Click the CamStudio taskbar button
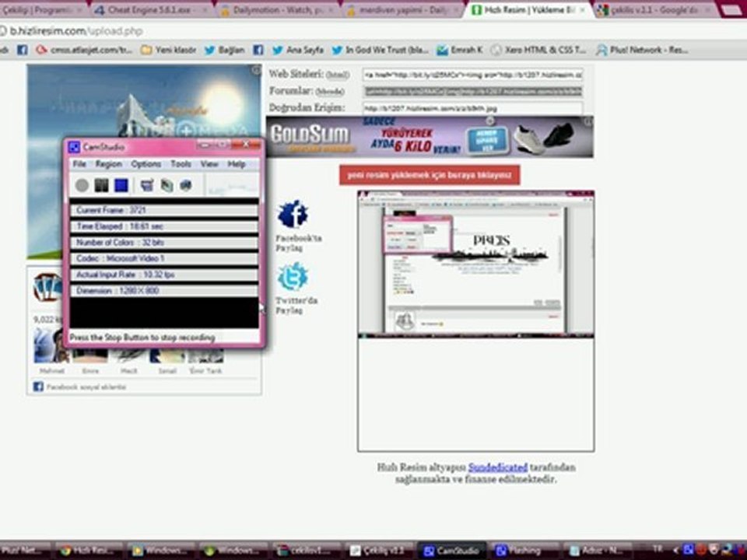 point(451,551)
